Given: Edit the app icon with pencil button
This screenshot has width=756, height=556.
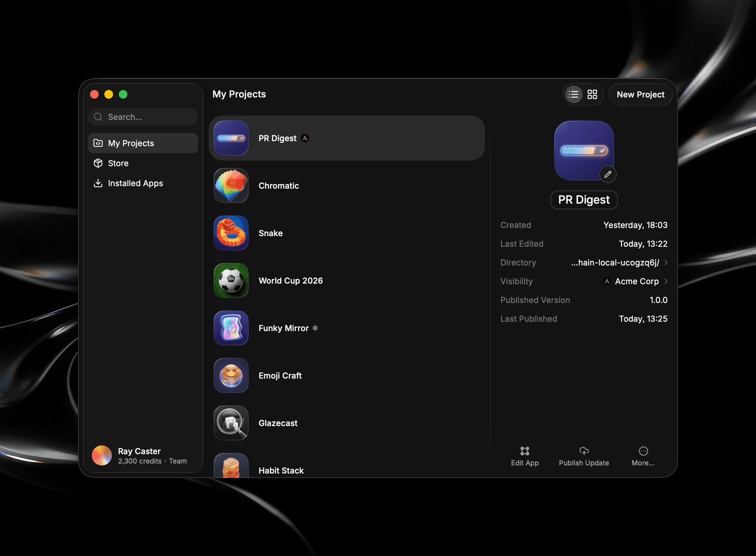Looking at the screenshot, I should 608,174.
